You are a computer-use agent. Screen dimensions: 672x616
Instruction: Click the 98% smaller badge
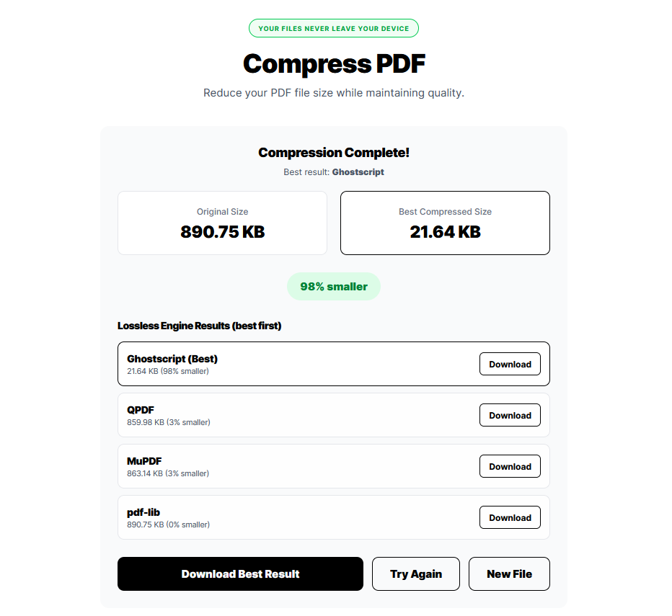(334, 286)
